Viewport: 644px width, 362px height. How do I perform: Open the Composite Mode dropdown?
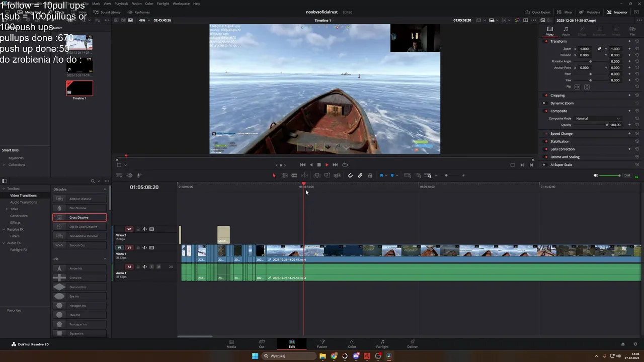coord(598,119)
